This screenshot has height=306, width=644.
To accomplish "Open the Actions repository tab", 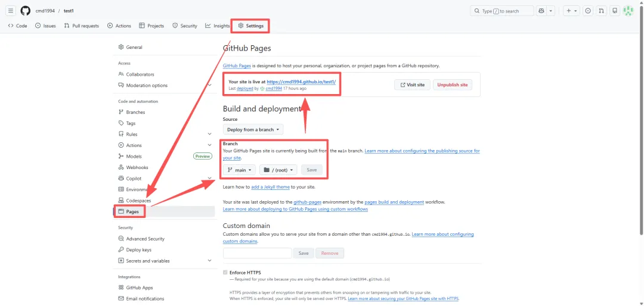I will 119,26.
